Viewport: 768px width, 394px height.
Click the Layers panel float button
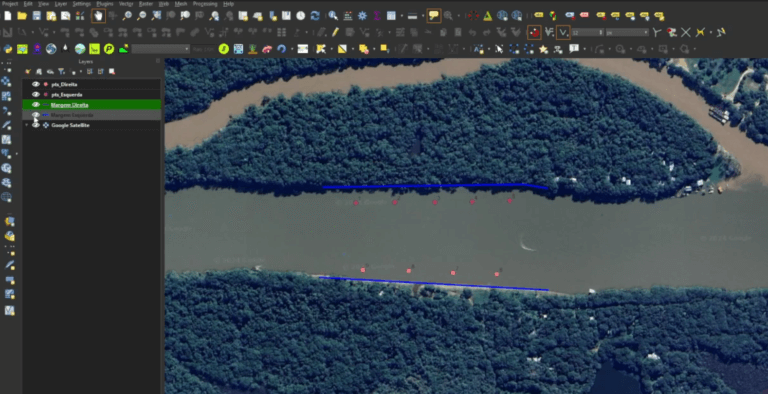[x=158, y=61]
